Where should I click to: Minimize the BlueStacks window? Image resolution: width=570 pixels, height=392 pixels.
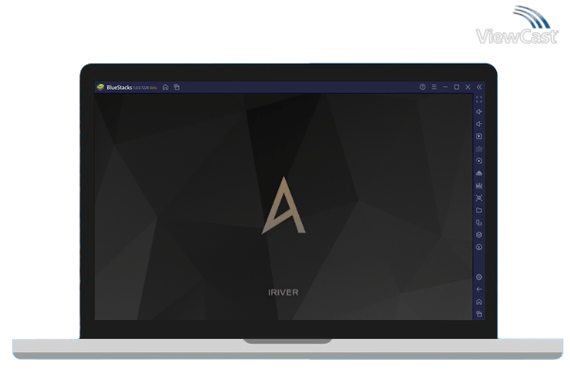[x=445, y=87]
